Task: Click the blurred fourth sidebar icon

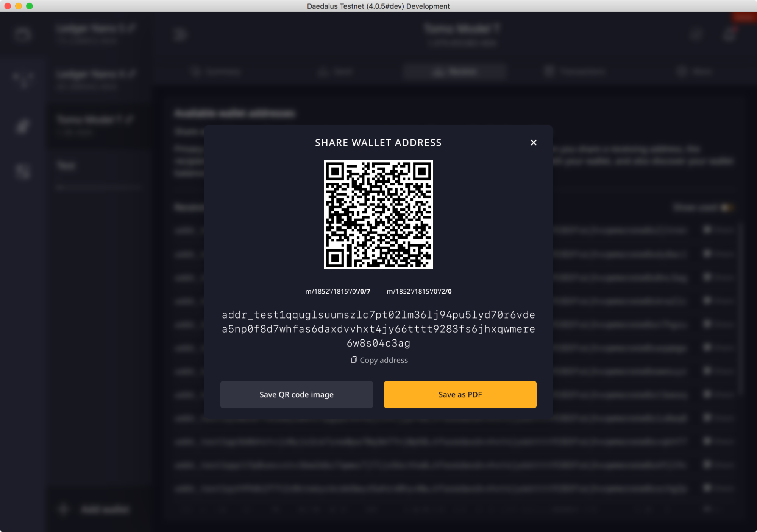Action: [x=23, y=172]
